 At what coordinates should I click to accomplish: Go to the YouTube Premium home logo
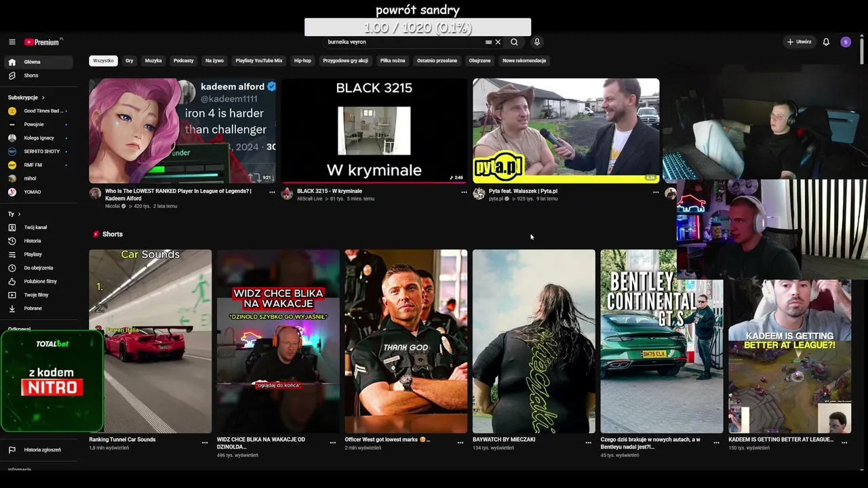tap(43, 42)
